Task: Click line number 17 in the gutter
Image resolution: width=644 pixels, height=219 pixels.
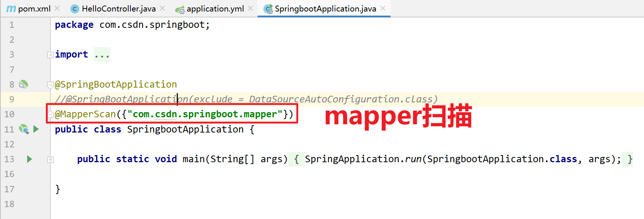Action: [x=9, y=189]
